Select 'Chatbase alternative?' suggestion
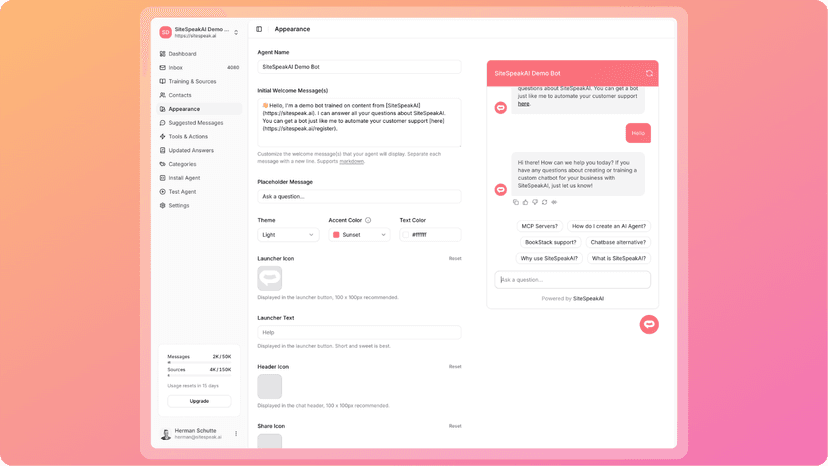 [x=618, y=242]
